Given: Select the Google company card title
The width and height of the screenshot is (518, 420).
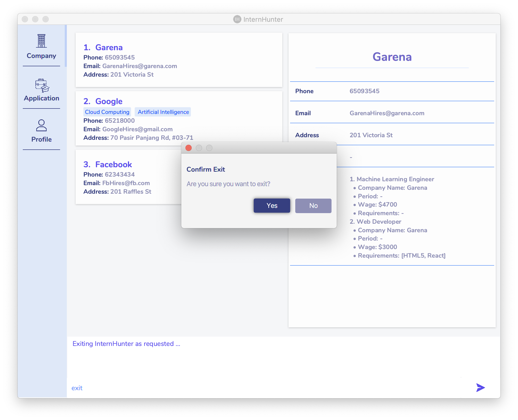Looking at the screenshot, I should 109,101.
